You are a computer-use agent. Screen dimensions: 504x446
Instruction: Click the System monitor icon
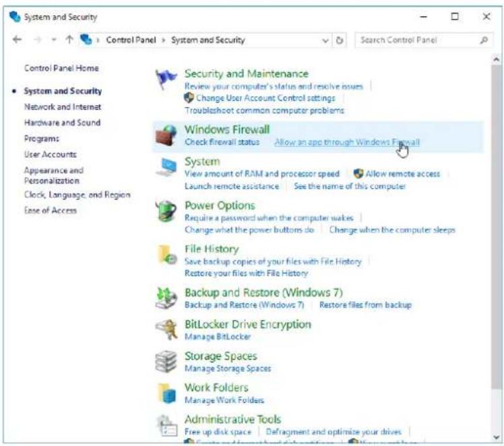pos(166,167)
